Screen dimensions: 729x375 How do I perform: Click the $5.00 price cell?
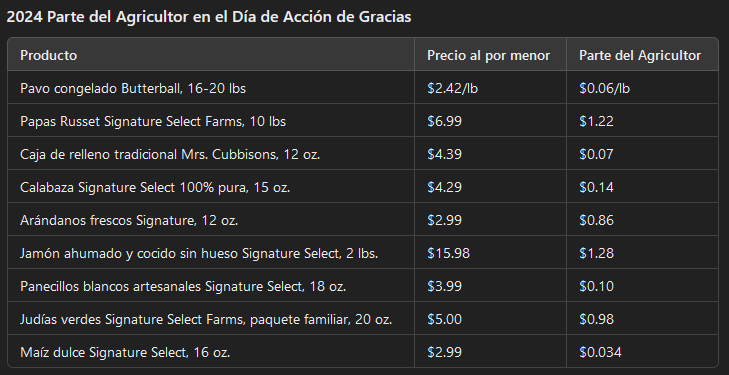point(490,318)
